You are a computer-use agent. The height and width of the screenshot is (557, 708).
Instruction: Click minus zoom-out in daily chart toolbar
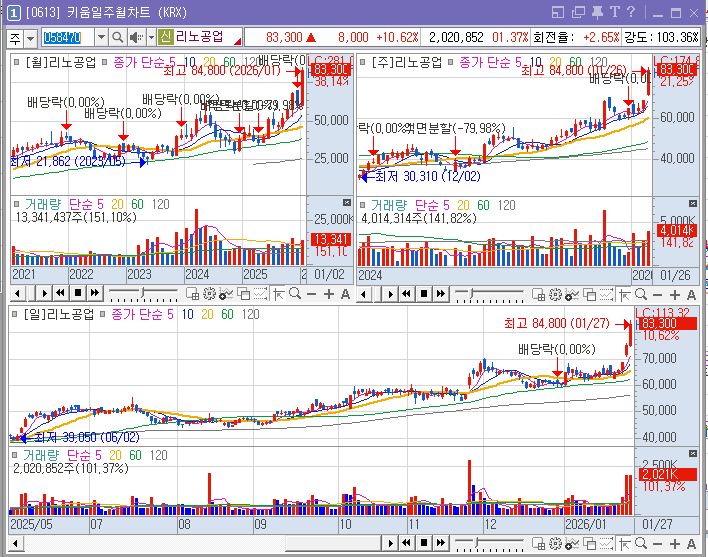click(x=657, y=544)
